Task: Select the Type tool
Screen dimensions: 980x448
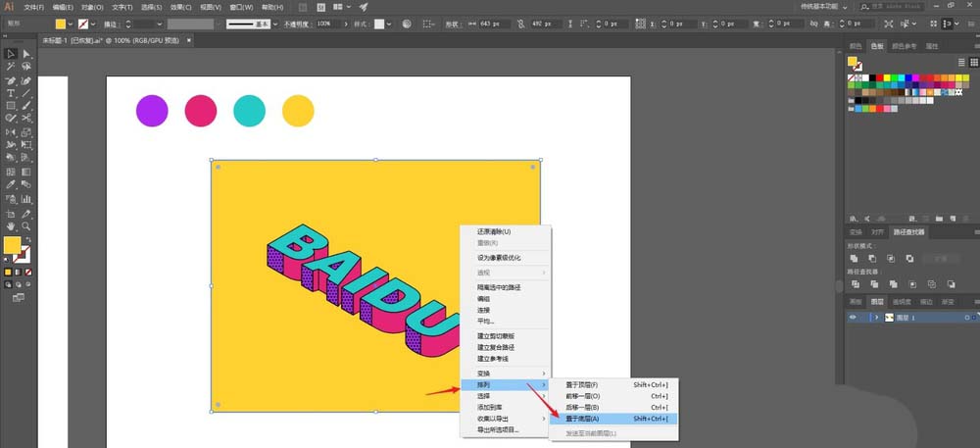Action: 11,93
